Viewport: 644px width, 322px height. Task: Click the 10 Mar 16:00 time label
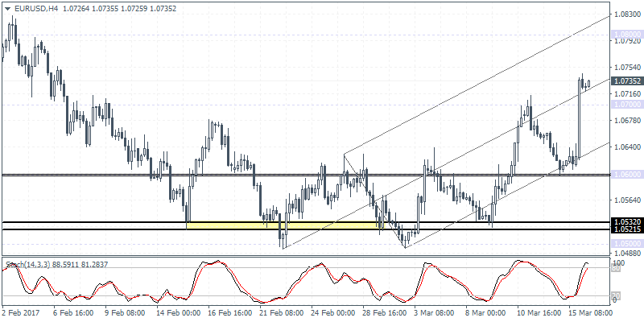click(x=540, y=312)
